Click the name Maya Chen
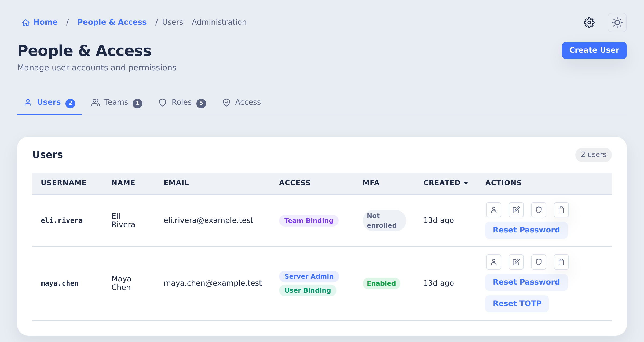This screenshot has height=342, width=644. point(121,283)
